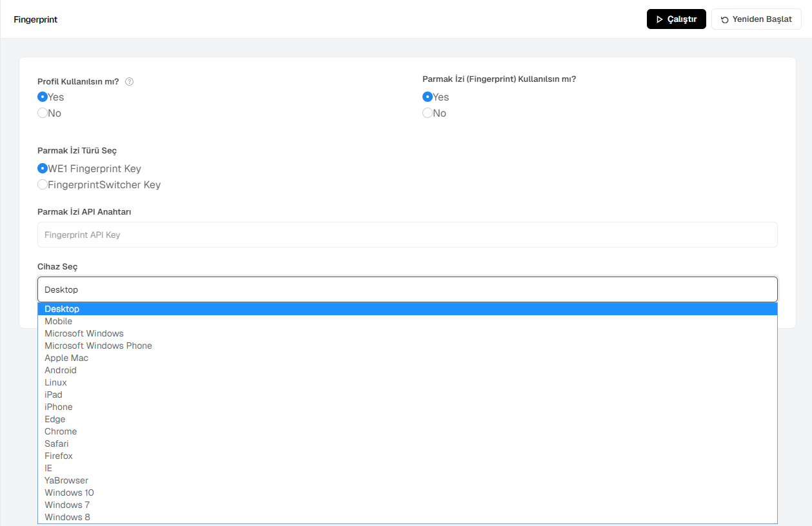Select Android from the dropdown
This screenshot has height=526, width=812.
pyautogui.click(x=408, y=370)
